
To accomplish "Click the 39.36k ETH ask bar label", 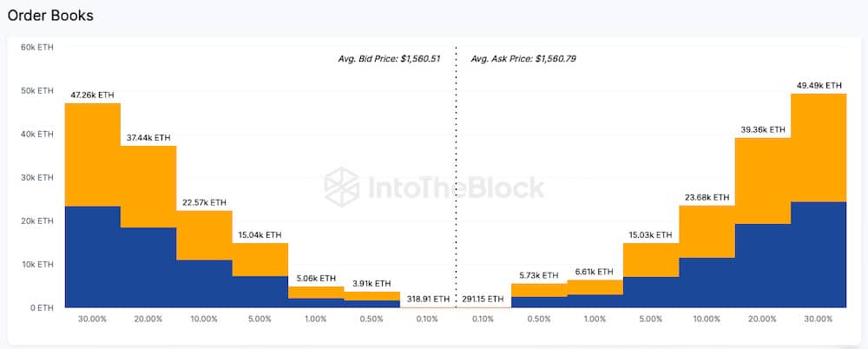I will [x=762, y=129].
